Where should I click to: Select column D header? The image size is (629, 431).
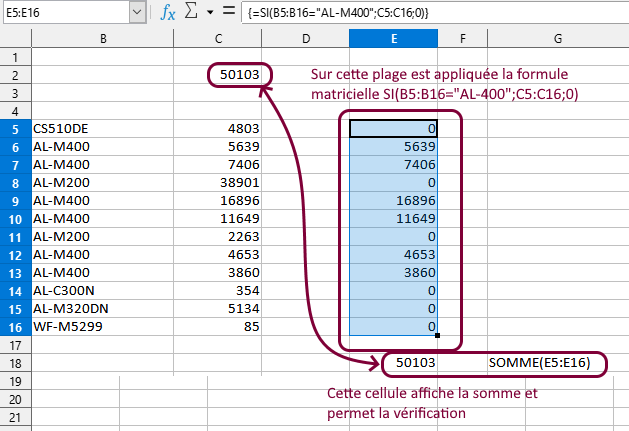click(306, 39)
